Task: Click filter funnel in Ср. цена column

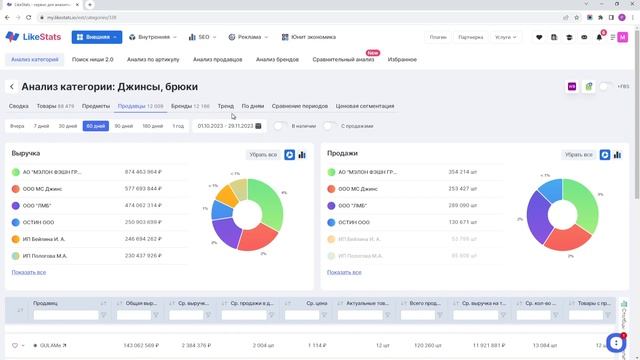Action: coord(324,315)
